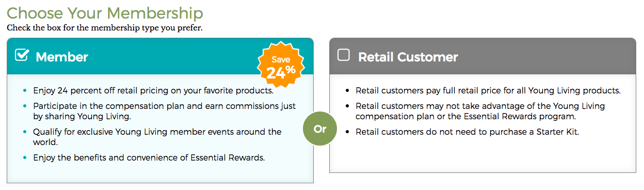
Task: Click 'may not take advantage' retail bullet
Action: pos(480,111)
